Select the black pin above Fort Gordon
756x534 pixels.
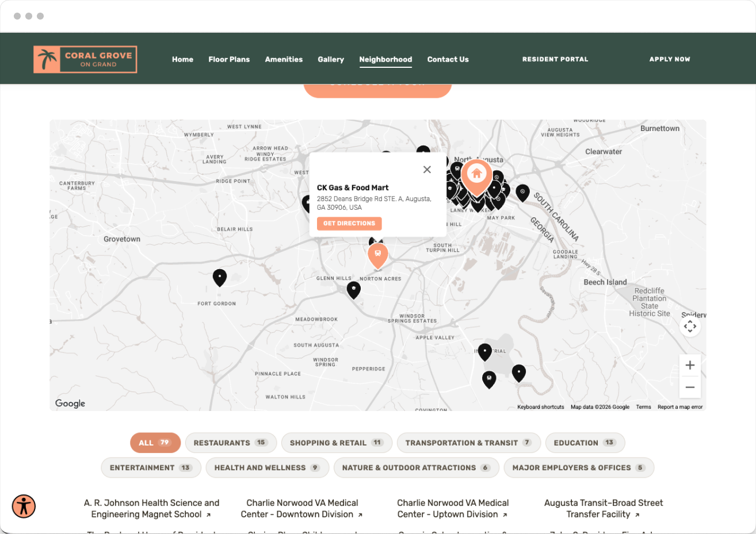(x=220, y=278)
